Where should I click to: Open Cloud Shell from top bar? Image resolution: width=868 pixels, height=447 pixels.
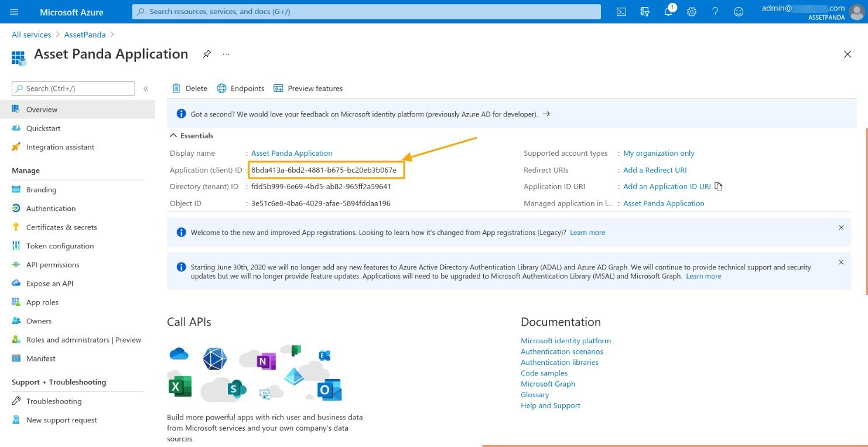pos(621,12)
